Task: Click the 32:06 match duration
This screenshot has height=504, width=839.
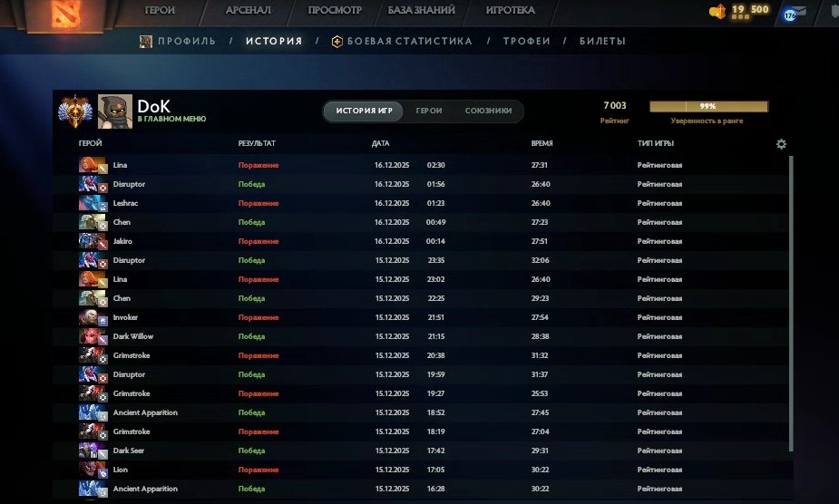Action: coord(541,260)
